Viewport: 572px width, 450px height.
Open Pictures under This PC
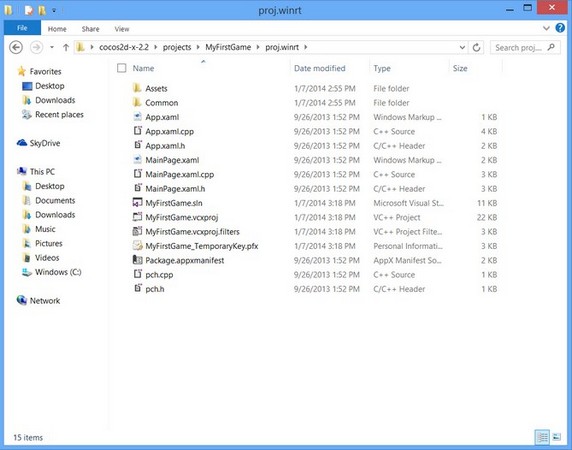click(x=49, y=243)
